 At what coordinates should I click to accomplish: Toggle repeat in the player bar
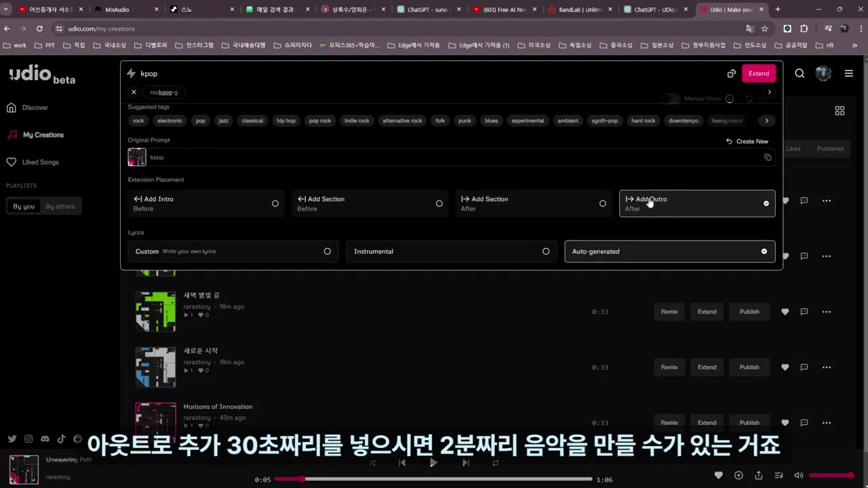[x=496, y=463]
